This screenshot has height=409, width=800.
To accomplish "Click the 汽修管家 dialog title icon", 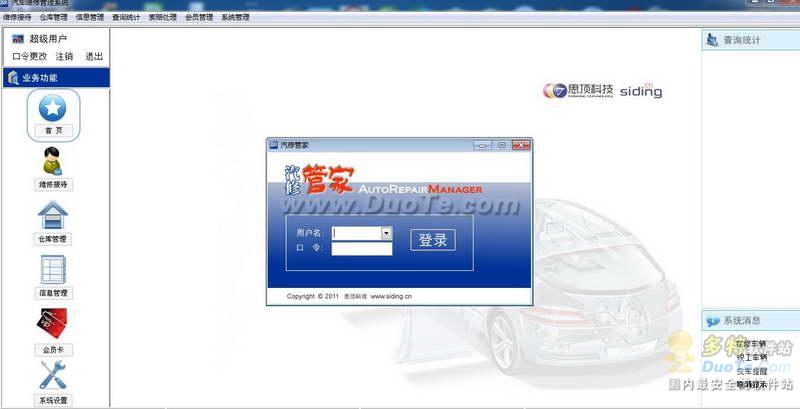I will [273, 145].
